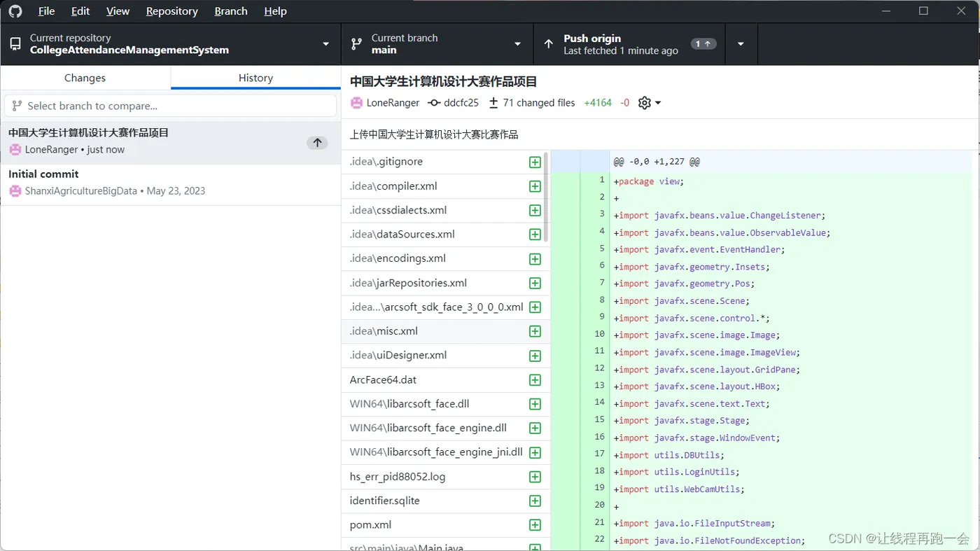Screen dimensions: 980x551
Task: Click added status icon for .idea\.gitignore
Action: pyautogui.click(x=535, y=162)
